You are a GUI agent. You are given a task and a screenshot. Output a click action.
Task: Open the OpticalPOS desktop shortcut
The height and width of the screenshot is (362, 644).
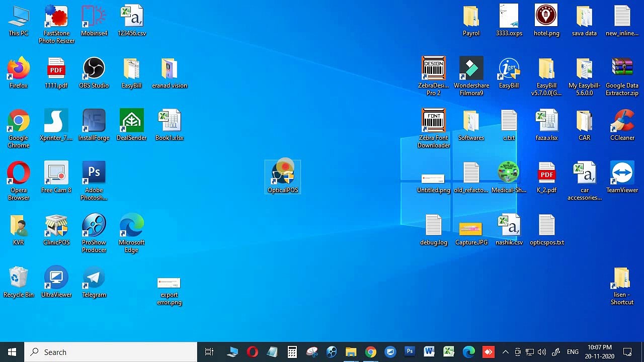click(283, 177)
